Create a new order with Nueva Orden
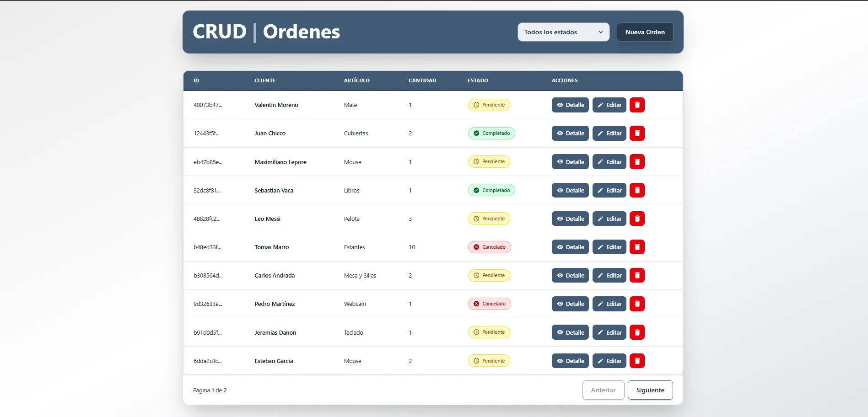Viewport: 868px width, 417px height. coord(645,32)
